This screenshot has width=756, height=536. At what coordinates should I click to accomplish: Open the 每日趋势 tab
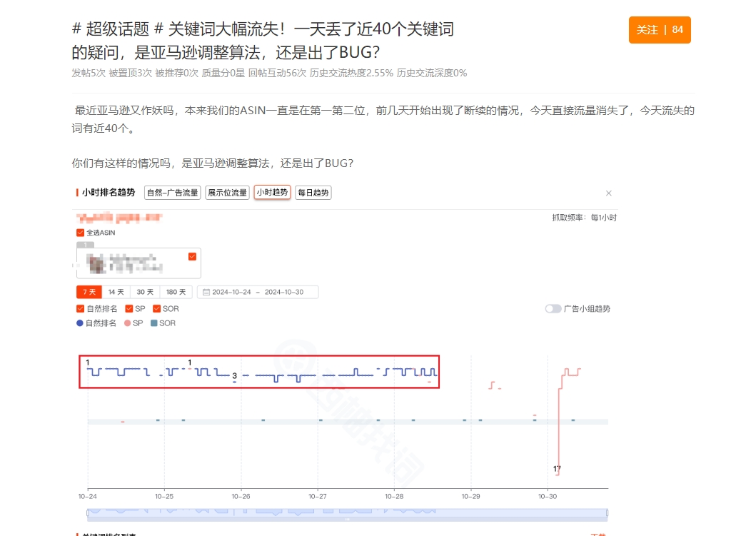(x=313, y=193)
